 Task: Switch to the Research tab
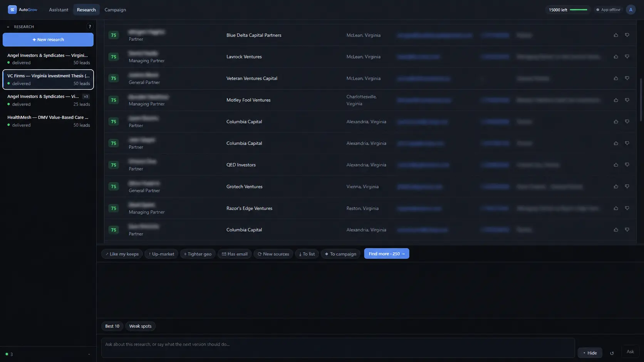coord(86,10)
